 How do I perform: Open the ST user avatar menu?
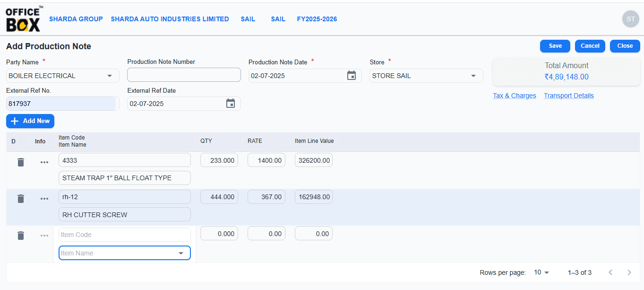click(631, 19)
